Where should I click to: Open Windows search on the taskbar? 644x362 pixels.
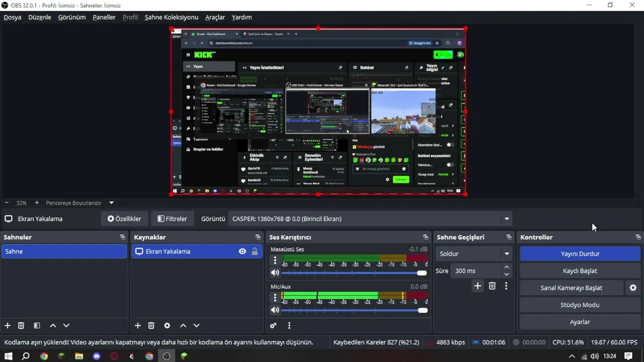coord(26,356)
